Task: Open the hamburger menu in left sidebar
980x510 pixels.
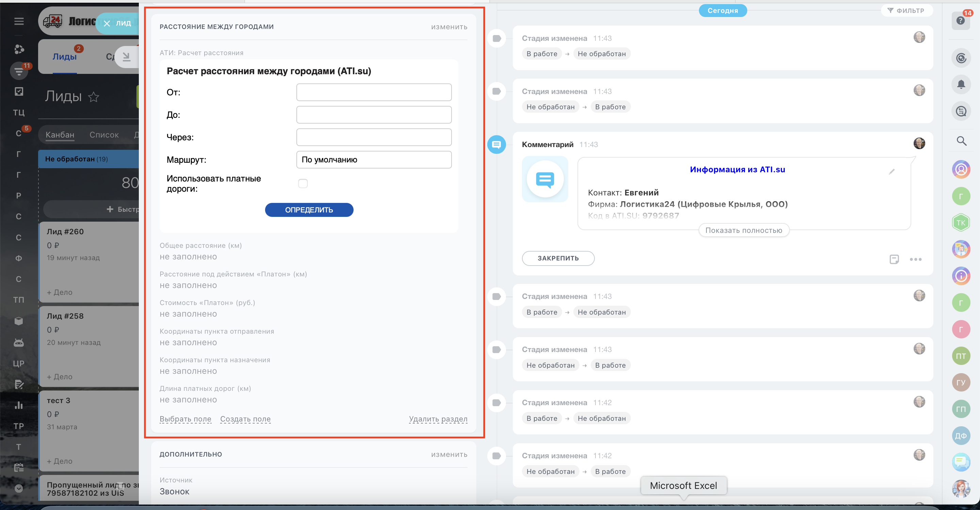Action: (19, 21)
